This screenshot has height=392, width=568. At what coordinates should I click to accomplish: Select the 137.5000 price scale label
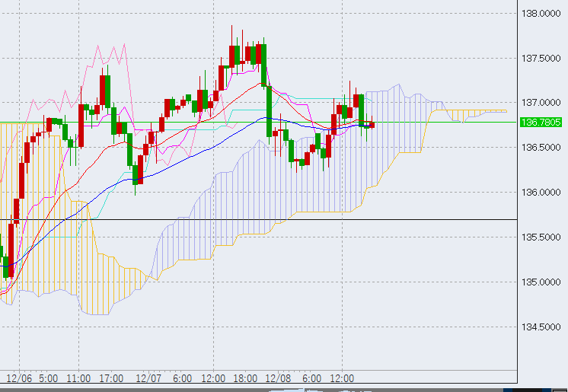(541, 58)
